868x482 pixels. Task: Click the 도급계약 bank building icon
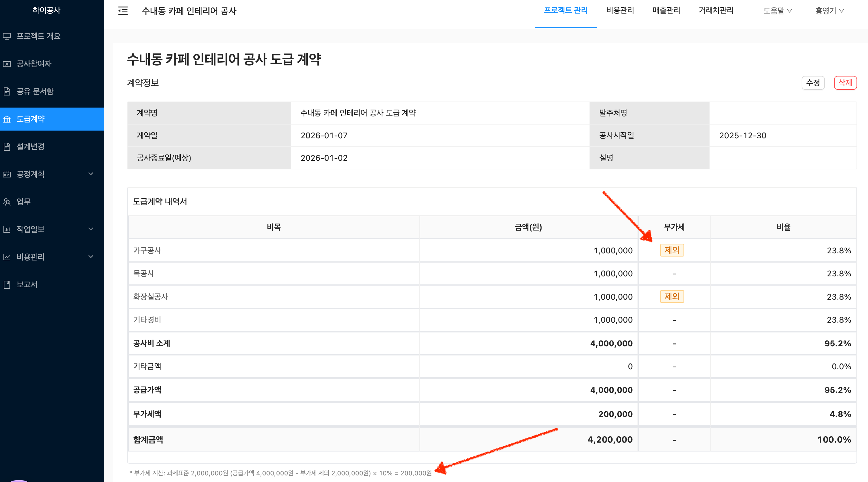pyautogui.click(x=7, y=119)
